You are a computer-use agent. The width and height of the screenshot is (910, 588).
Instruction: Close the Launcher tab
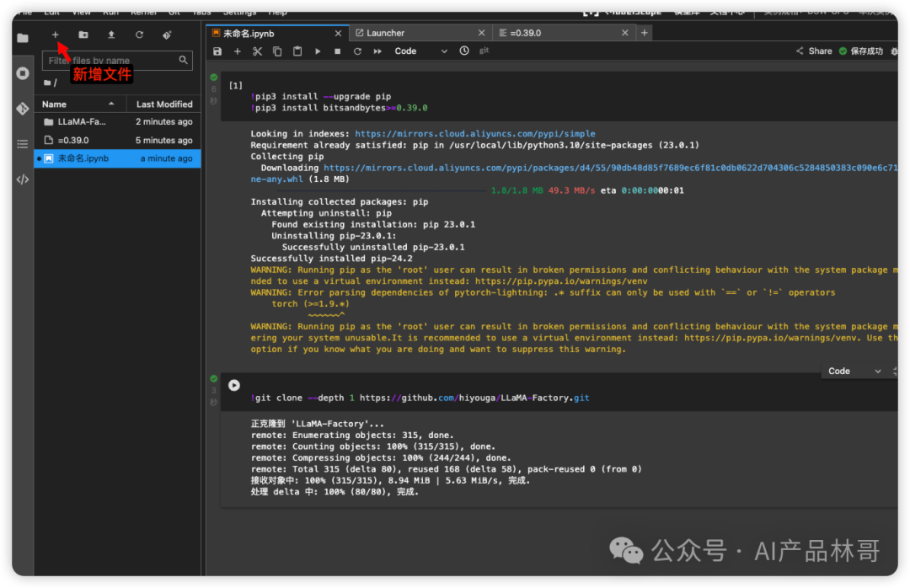point(481,33)
